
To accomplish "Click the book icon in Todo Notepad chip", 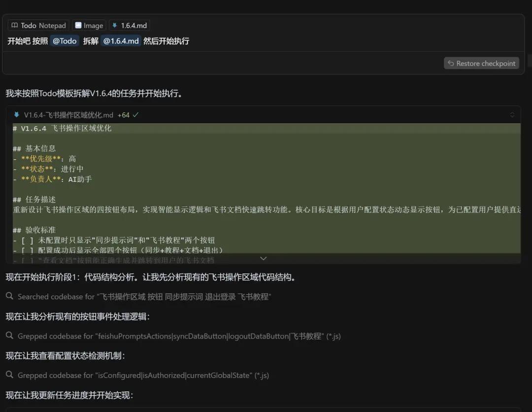I will click(x=15, y=26).
